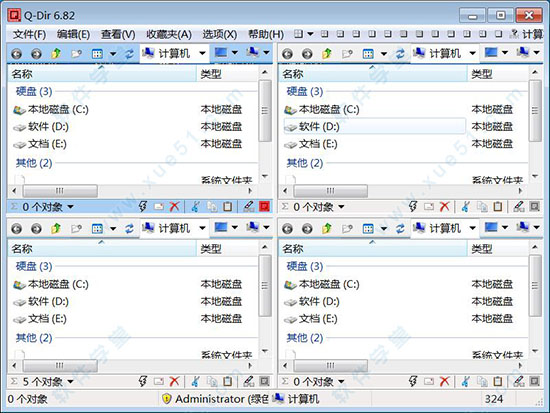550x413 pixels.
Task: Select 本地磁盘 (C:) in top-right pane
Action: point(322,110)
